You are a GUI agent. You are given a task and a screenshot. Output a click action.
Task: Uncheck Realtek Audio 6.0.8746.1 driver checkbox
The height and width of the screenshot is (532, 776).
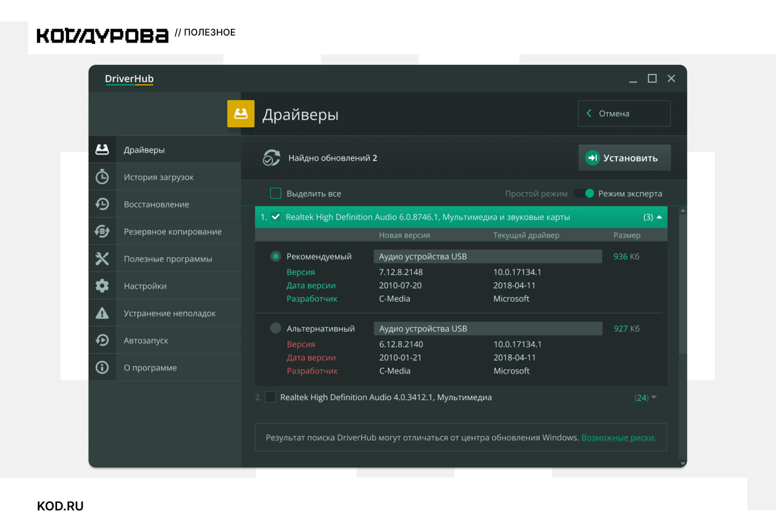275,217
